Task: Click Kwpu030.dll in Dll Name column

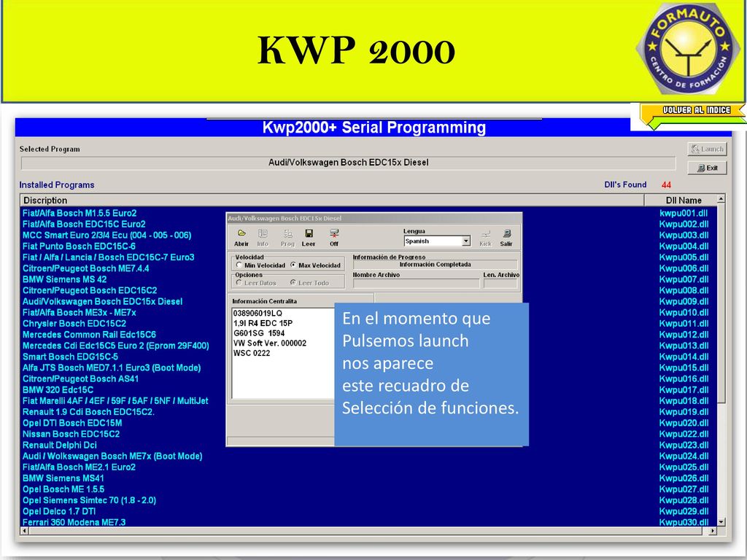Action: coord(684,522)
